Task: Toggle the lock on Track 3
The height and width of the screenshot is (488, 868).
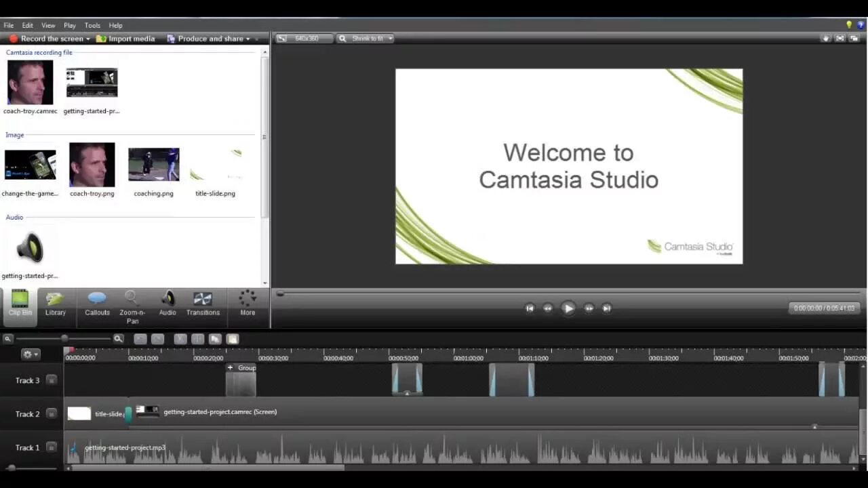Action: point(51,380)
